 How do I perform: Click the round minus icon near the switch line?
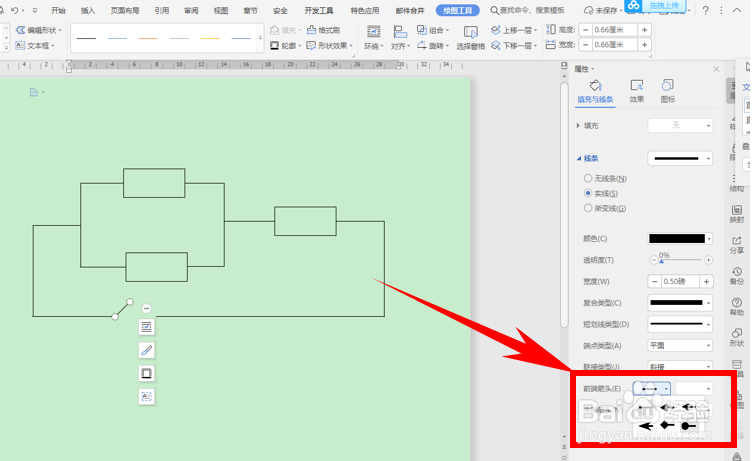point(146,308)
